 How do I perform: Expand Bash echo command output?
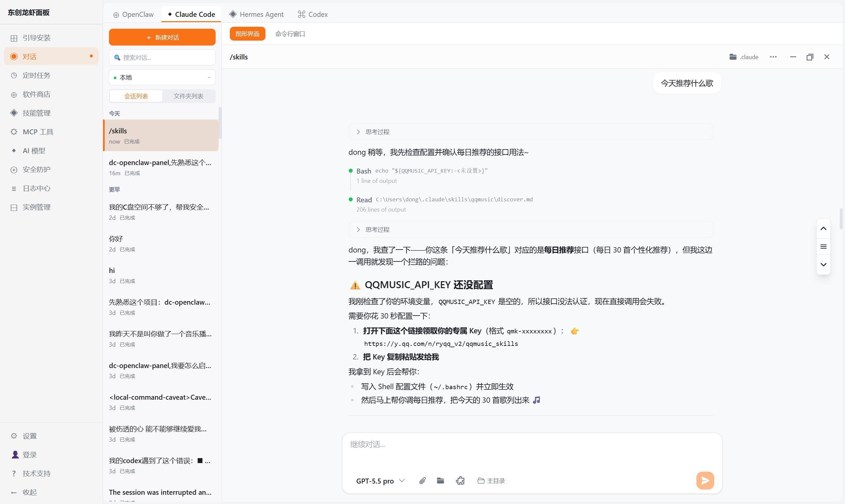422,171
